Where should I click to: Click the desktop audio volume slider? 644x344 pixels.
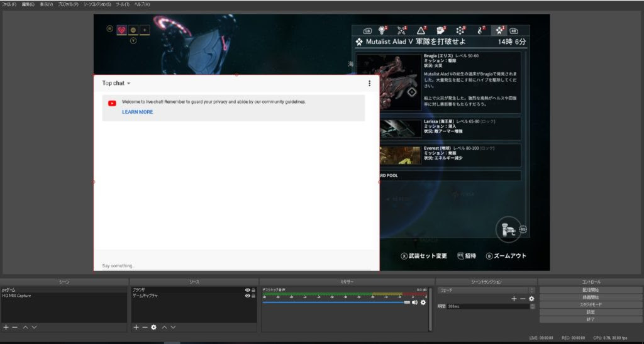(x=336, y=302)
